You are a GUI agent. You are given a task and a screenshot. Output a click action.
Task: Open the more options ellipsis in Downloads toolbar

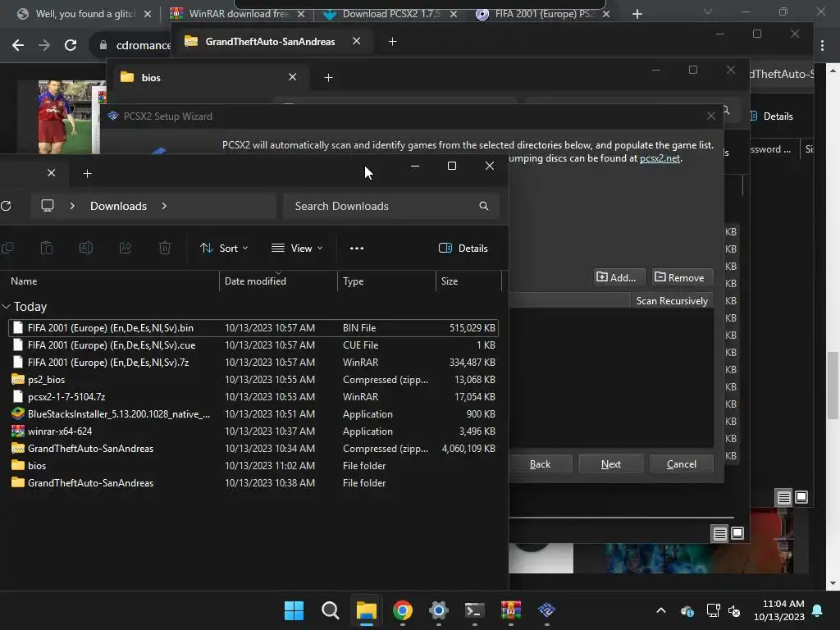coord(357,248)
